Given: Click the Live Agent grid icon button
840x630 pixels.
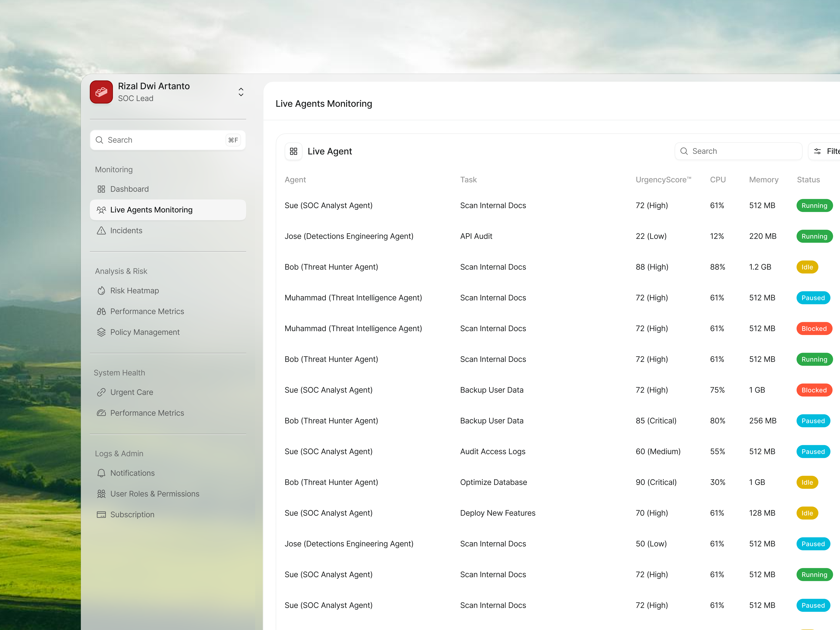Looking at the screenshot, I should click(x=294, y=151).
